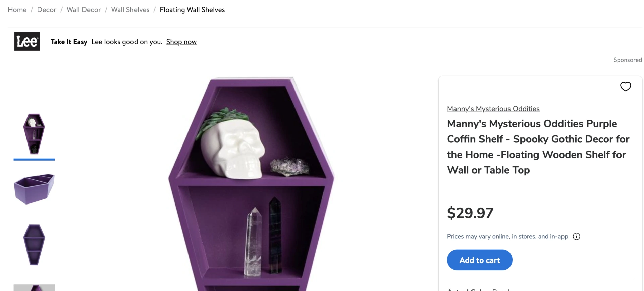The width and height of the screenshot is (644, 291).
Task: Select Floating Wall Shelves breadcrumb
Action: tap(192, 10)
